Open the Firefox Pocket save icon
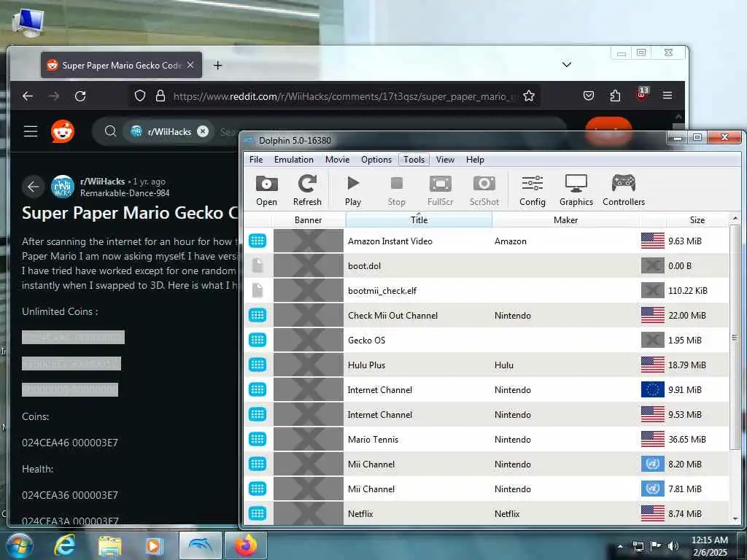Image resolution: width=747 pixels, height=560 pixels. click(589, 96)
